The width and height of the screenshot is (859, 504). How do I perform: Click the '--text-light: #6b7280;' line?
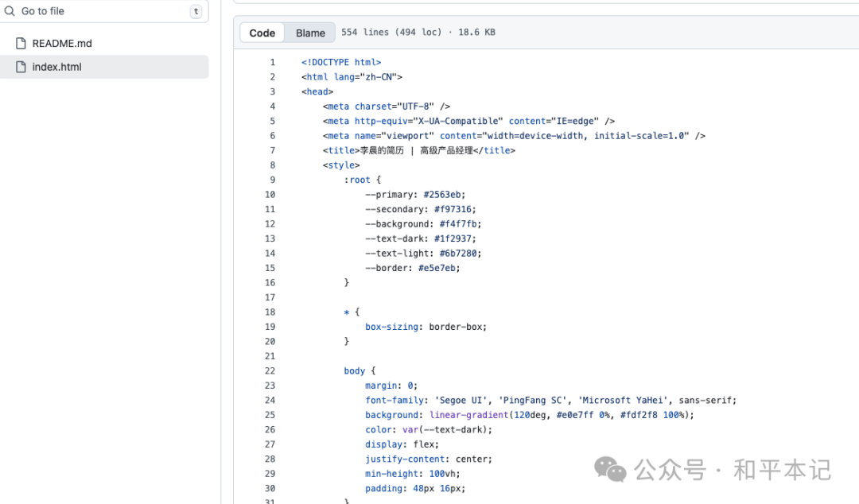(423, 253)
